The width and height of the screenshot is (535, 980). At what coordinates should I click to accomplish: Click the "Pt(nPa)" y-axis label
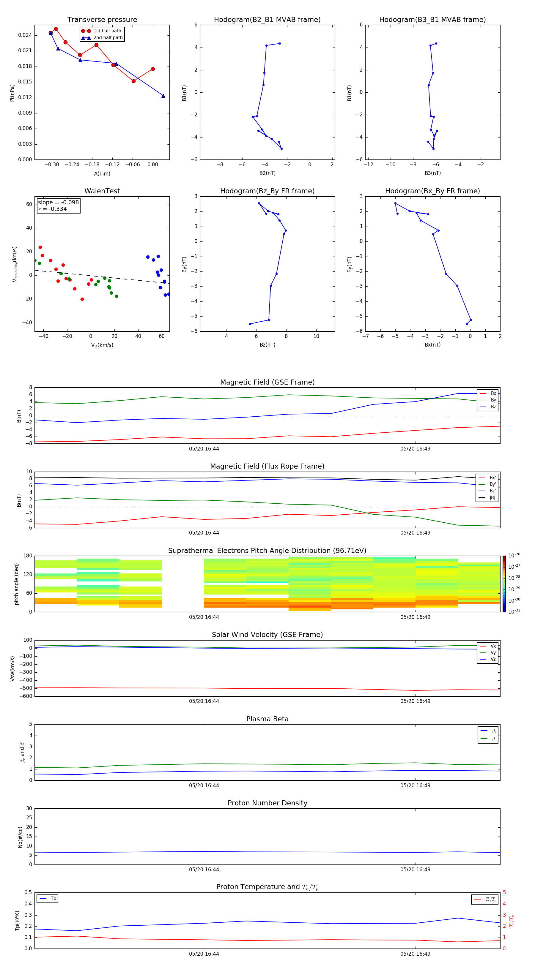pyautogui.click(x=12, y=93)
